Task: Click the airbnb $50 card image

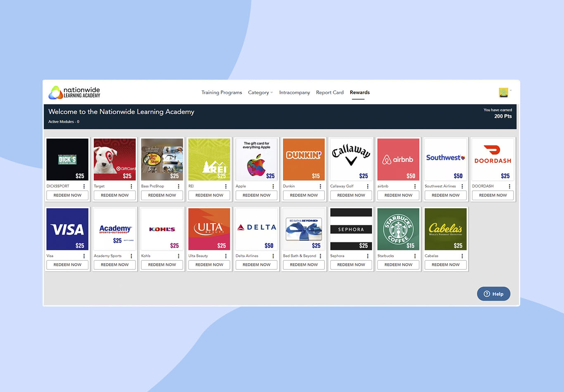Action: (398, 159)
